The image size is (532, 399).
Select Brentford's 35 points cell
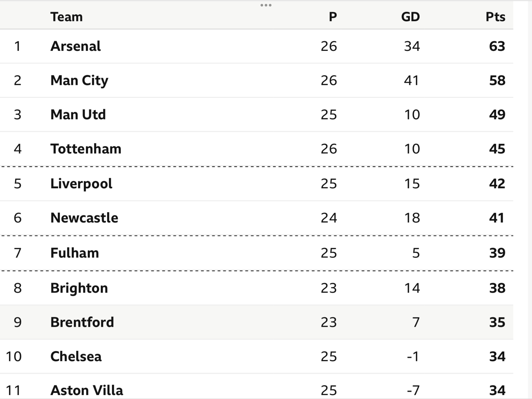(x=497, y=322)
